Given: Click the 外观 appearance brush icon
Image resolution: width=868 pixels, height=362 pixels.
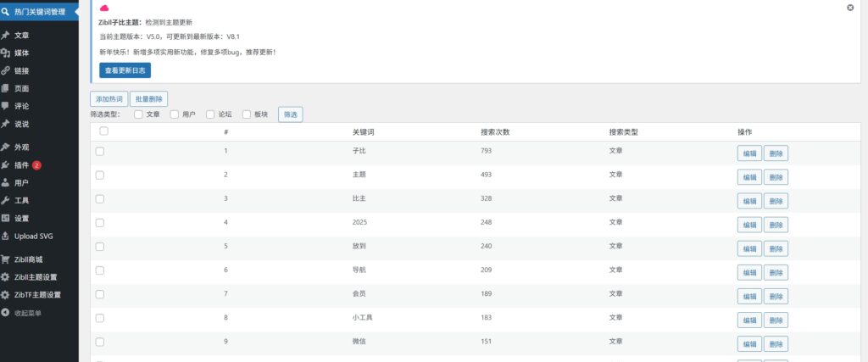Looking at the screenshot, I should tap(6, 147).
